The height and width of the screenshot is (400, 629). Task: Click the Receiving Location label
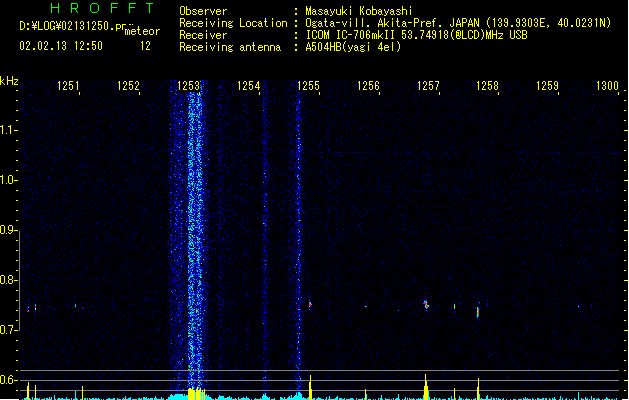[x=233, y=23]
